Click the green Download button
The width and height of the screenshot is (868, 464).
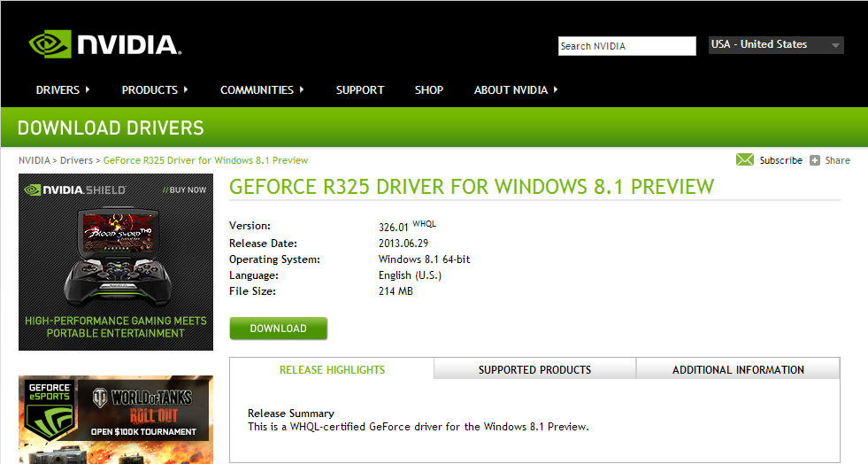click(279, 329)
